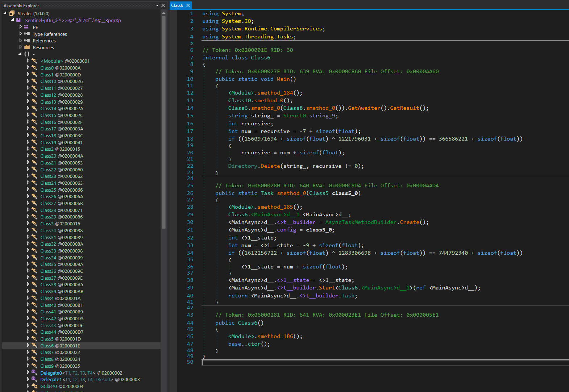Switch to the Class6 document tab
Image resolution: width=569 pixels, height=392 pixels.
tap(177, 5)
